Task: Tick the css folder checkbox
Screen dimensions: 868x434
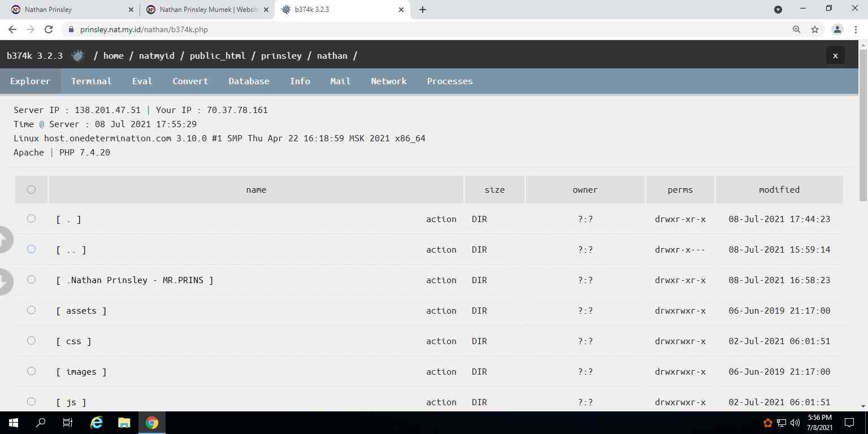Action: tap(31, 341)
